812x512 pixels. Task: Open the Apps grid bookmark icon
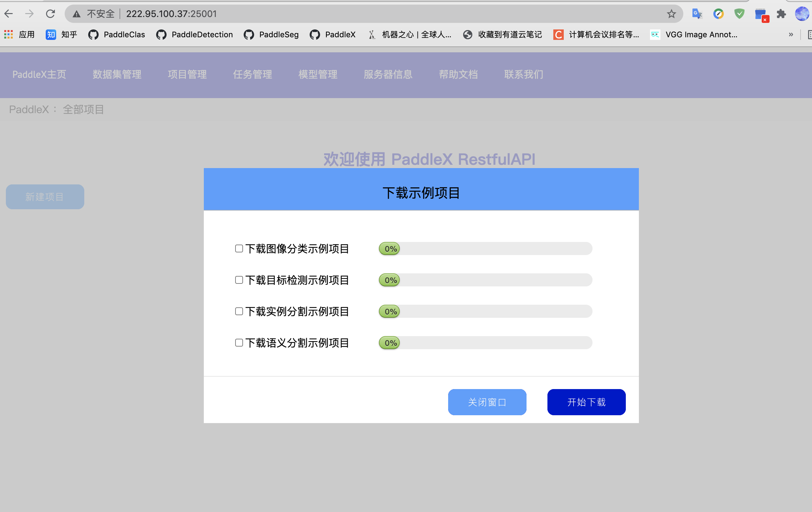click(x=8, y=34)
